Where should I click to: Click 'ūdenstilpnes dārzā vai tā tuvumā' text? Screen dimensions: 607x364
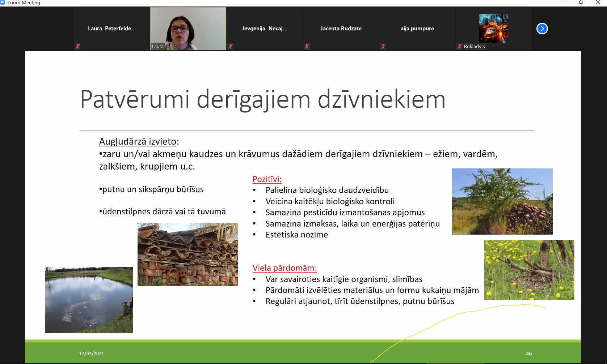tap(163, 211)
